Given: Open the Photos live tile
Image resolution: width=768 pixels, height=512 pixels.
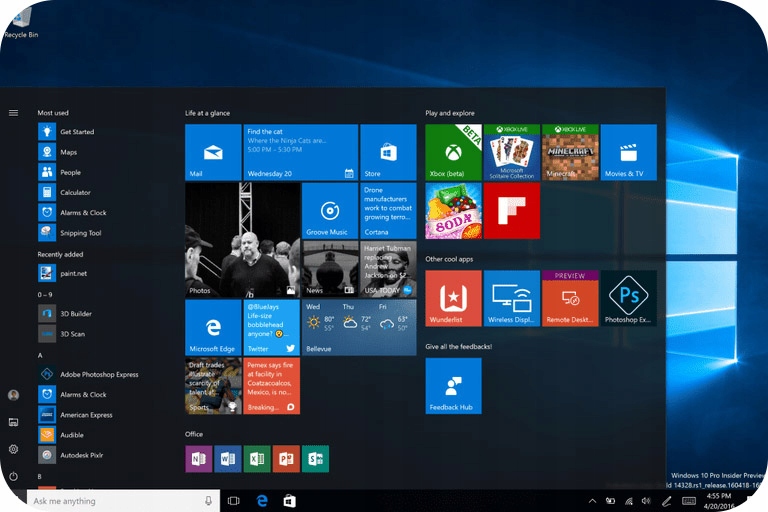Looking at the screenshot, I should (x=242, y=240).
